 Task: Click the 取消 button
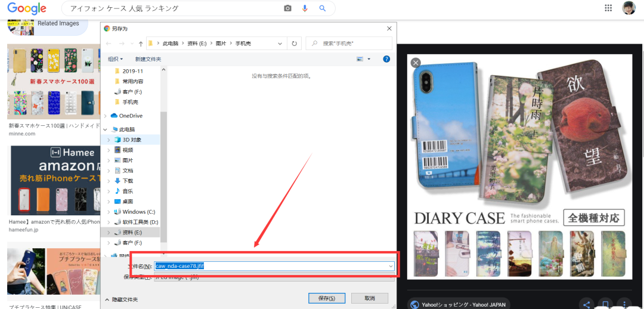(370, 298)
